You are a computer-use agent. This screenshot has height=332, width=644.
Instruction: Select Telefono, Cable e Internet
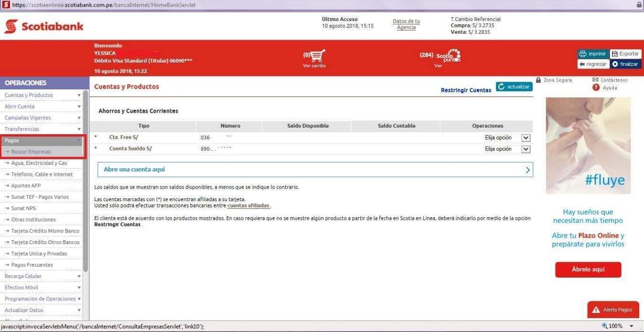click(42, 174)
